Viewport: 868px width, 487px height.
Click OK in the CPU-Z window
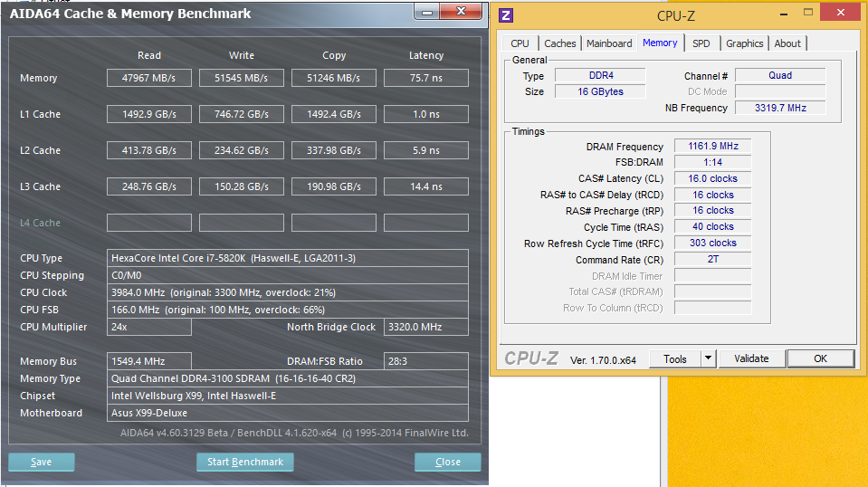tap(820, 358)
